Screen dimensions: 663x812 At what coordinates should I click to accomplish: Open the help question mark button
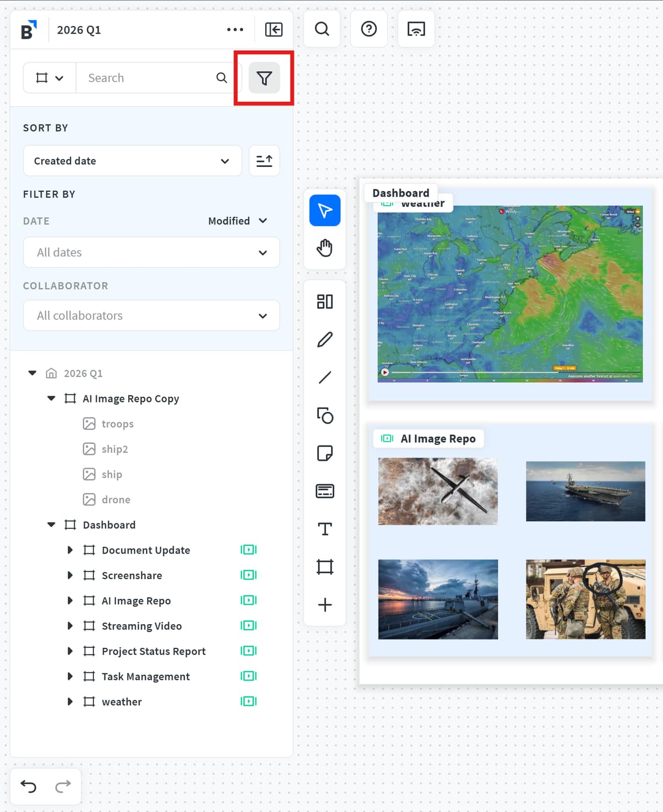369,29
